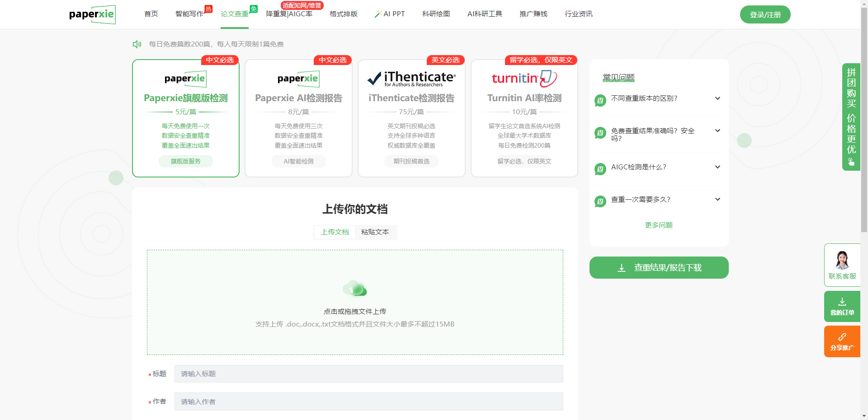Click the 标题 title input field

pyautogui.click(x=368, y=374)
